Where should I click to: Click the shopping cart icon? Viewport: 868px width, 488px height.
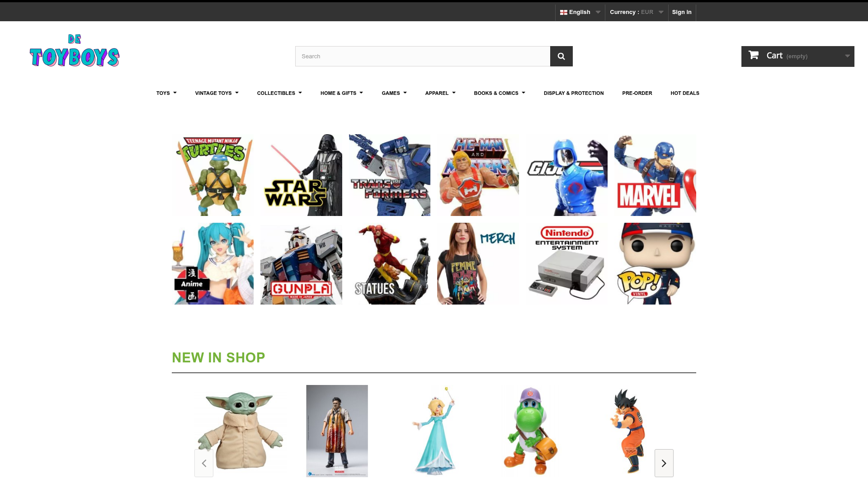[753, 55]
